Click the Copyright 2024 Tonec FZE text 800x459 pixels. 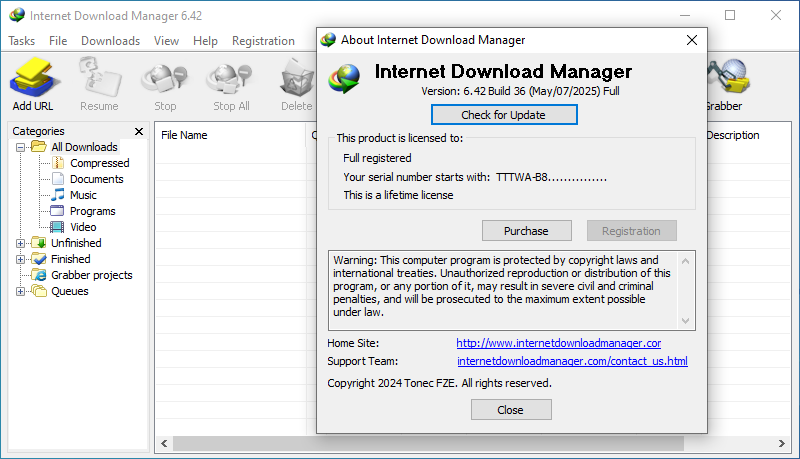point(439,383)
